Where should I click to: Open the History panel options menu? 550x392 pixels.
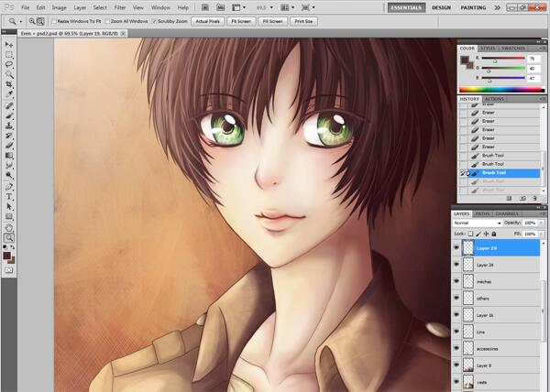click(x=544, y=99)
